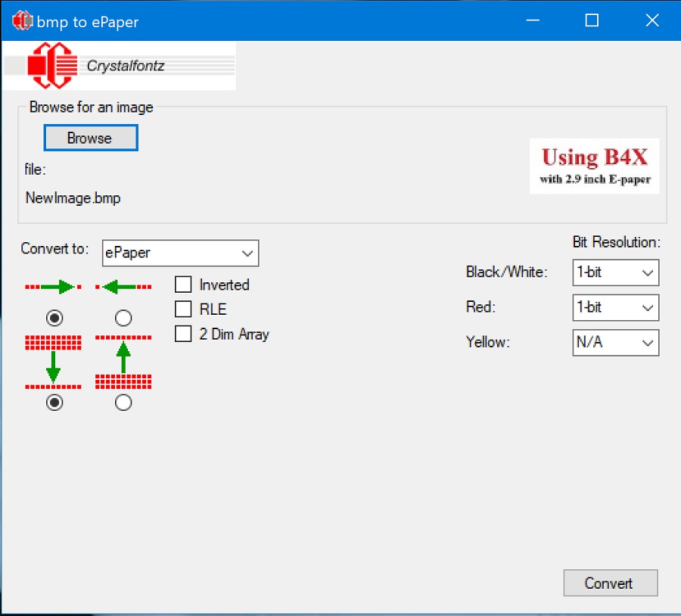681x616 pixels.
Task: Click the downward green arrow icon
Action: coord(54,362)
